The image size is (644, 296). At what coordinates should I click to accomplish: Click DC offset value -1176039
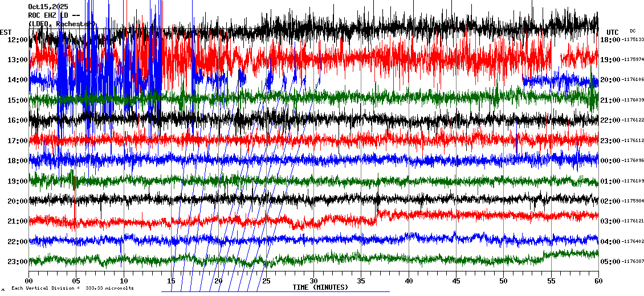[x=632, y=100]
